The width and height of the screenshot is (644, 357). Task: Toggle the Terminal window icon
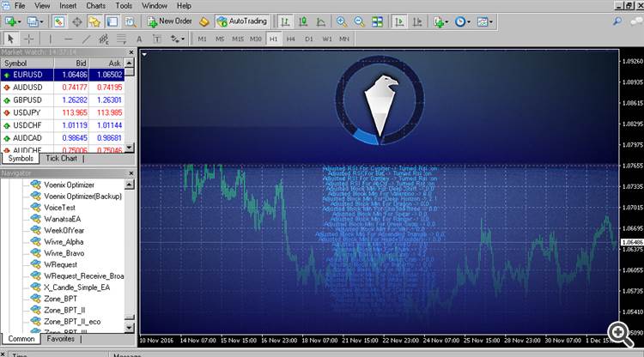coord(112,21)
